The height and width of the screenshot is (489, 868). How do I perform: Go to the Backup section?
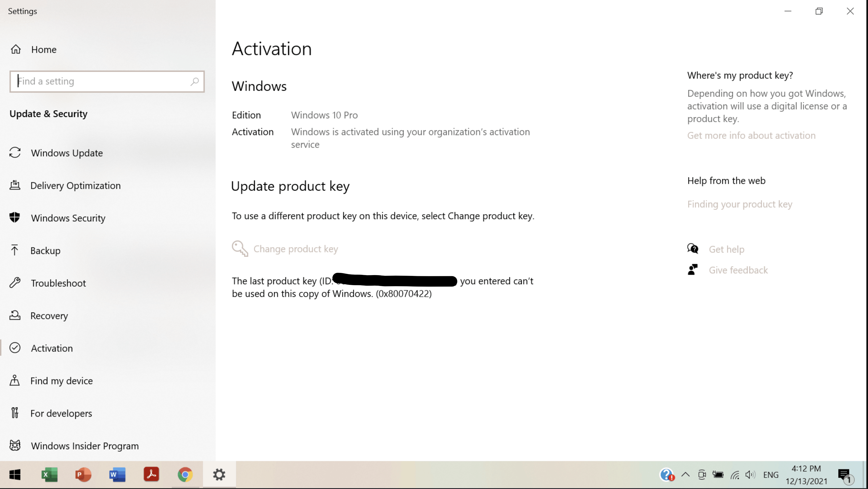pyautogui.click(x=45, y=250)
